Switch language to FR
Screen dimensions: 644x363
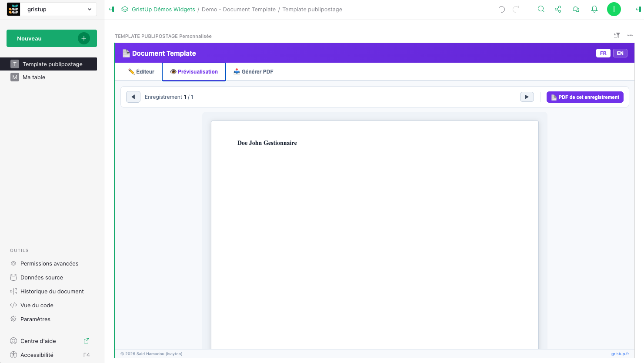tap(603, 53)
